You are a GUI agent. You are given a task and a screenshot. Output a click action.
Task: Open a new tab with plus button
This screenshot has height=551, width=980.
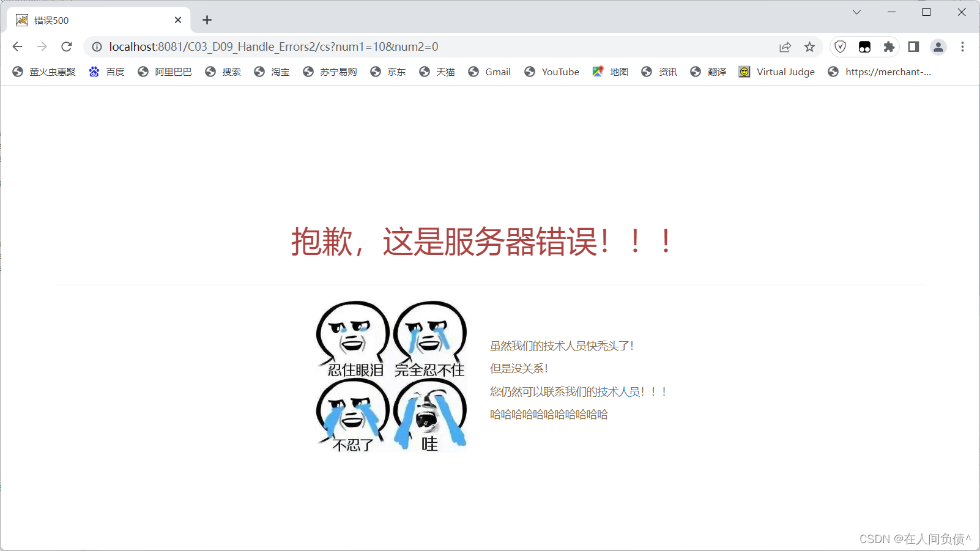click(x=207, y=20)
